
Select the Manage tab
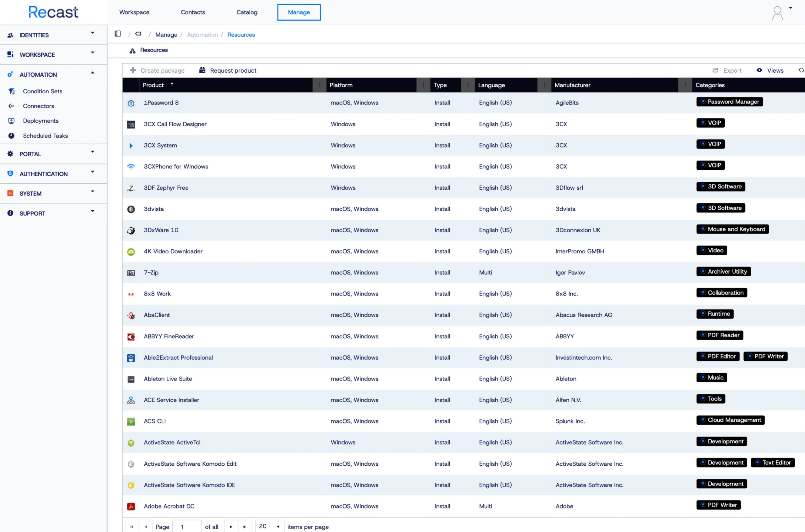click(299, 12)
